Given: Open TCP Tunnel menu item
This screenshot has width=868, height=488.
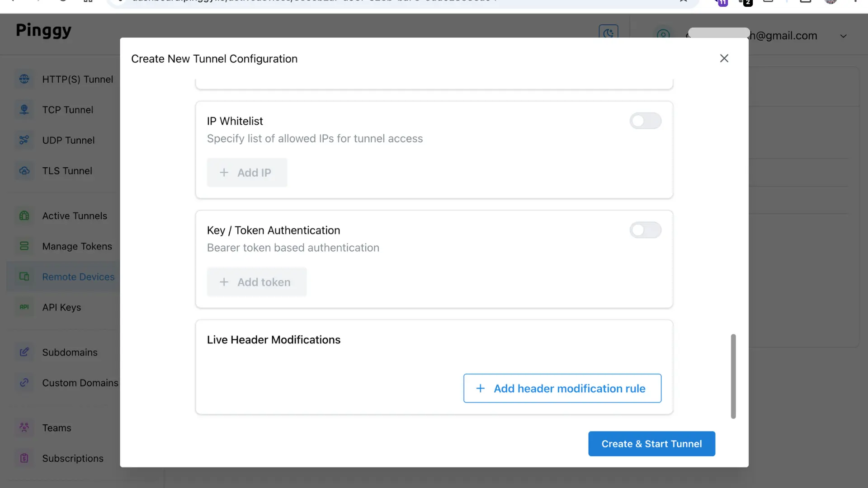Looking at the screenshot, I should pyautogui.click(x=64, y=110).
